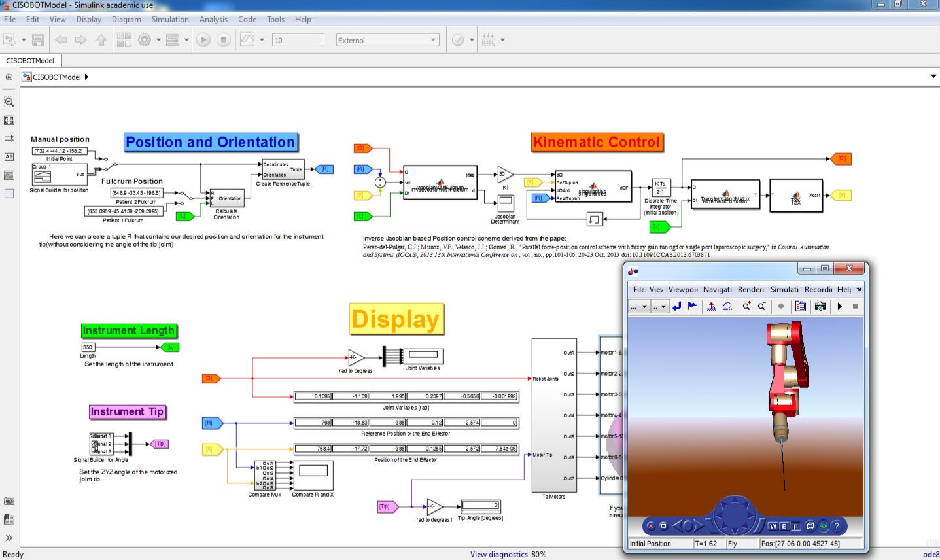Image resolution: width=940 pixels, height=560 pixels.
Task: Click the simulation stop time field
Action: point(298,40)
